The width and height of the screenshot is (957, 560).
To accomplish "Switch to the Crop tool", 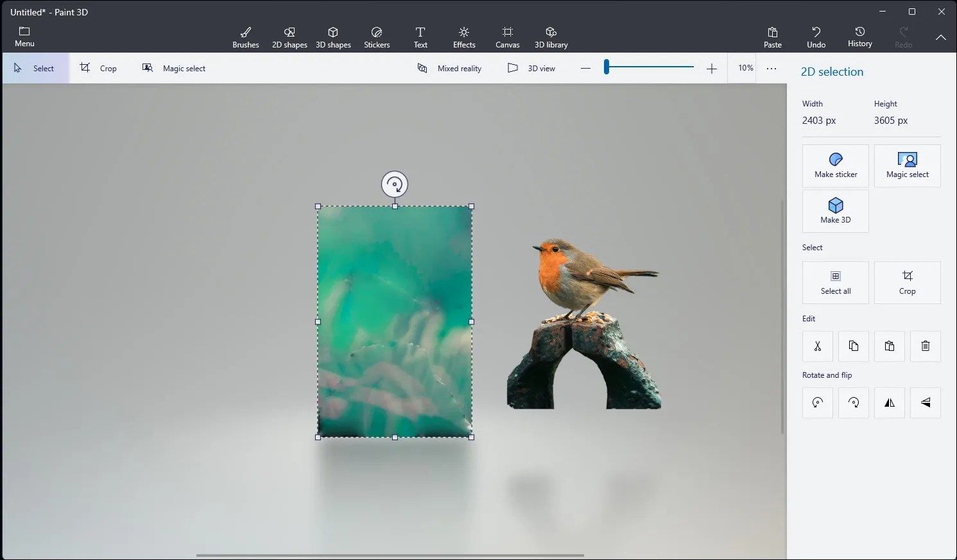I will pos(98,68).
